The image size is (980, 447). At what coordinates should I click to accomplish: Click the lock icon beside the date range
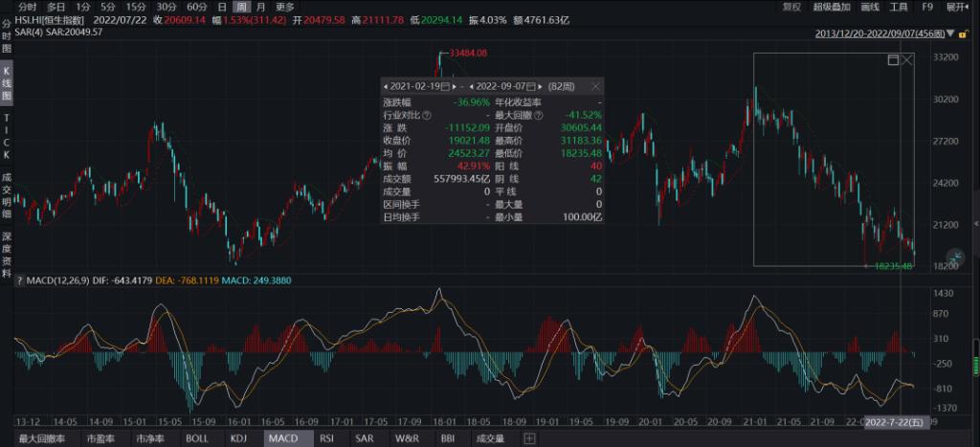click(x=962, y=34)
